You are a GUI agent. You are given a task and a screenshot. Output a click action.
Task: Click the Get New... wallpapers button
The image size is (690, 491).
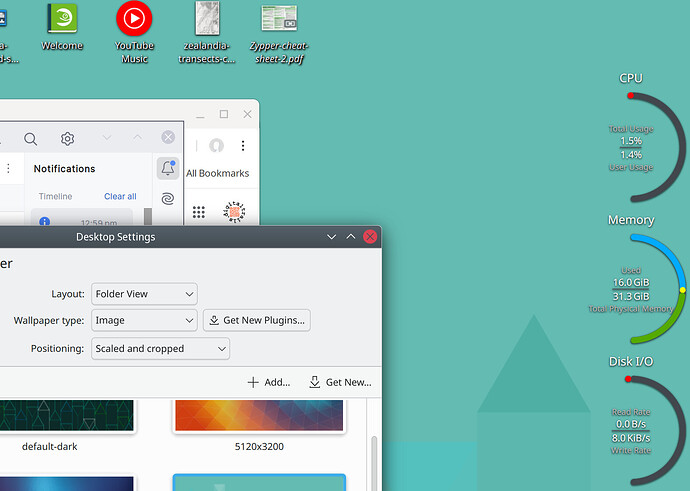(341, 382)
